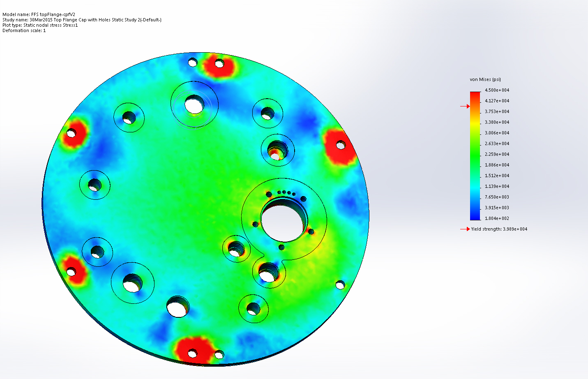Screen dimensions: 588x379
Task: Click the Plot type: Static nodal stress line
Action: 40,25
